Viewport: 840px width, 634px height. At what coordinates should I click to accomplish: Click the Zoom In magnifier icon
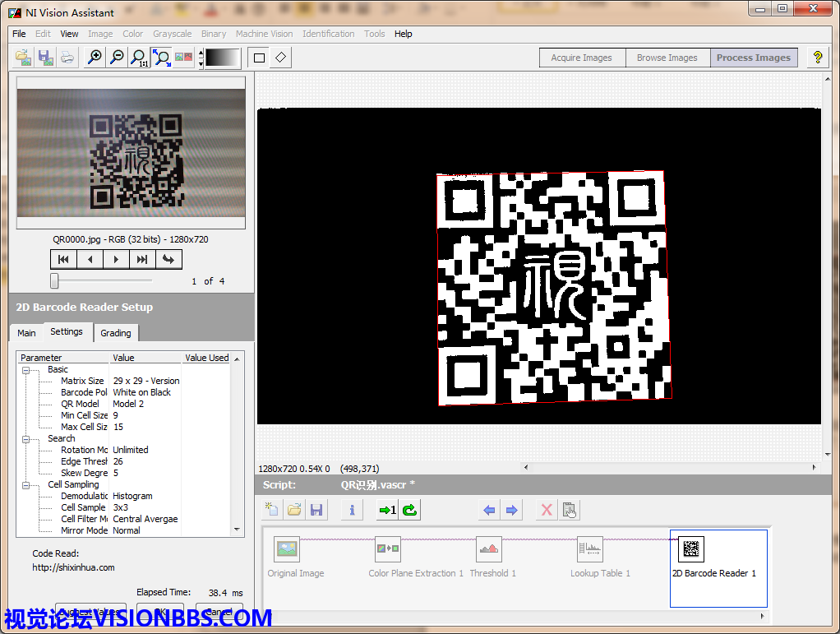95,58
